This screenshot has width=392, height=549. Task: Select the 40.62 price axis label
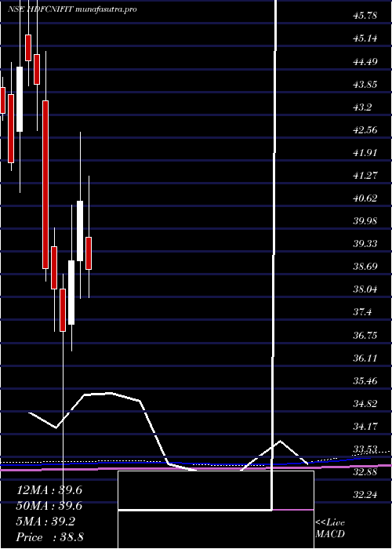click(x=365, y=198)
